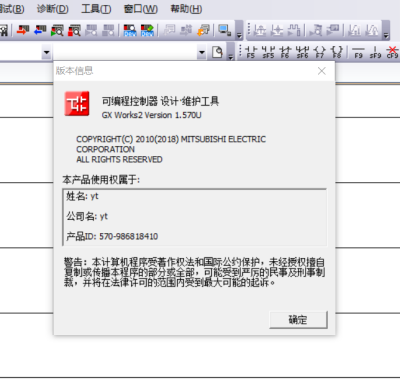Click the 姓名: yt line

click(x=82, y=196)
